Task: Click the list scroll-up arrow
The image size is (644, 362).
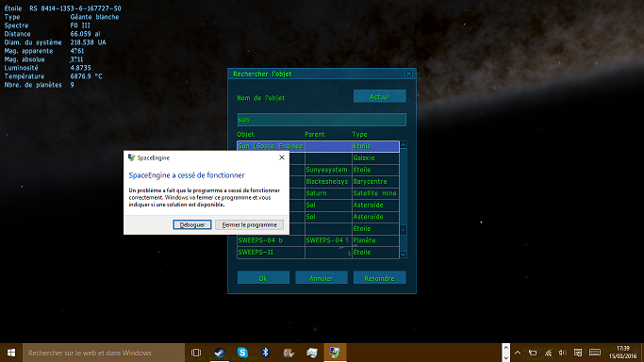Action: [x=404, y=145]
